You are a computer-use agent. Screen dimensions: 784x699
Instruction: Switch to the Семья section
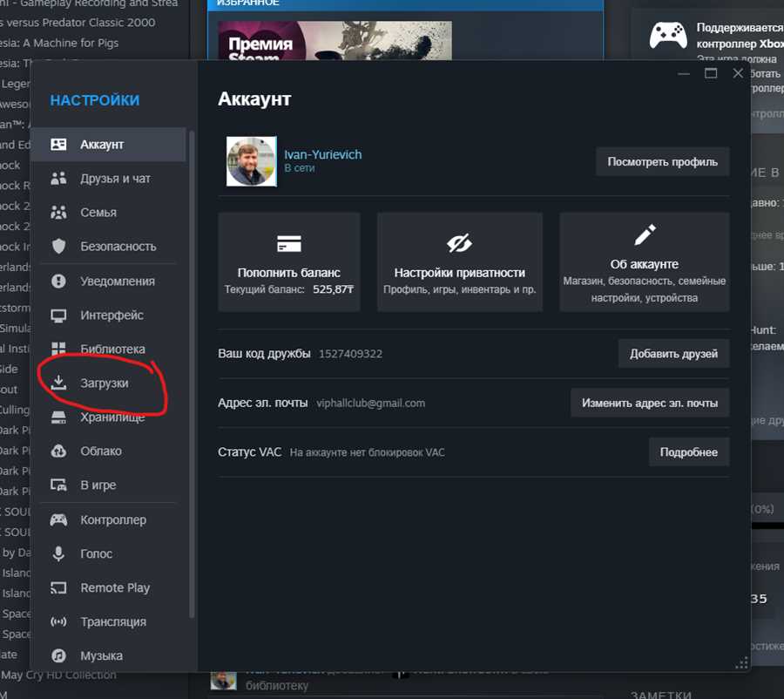[108, 213]
